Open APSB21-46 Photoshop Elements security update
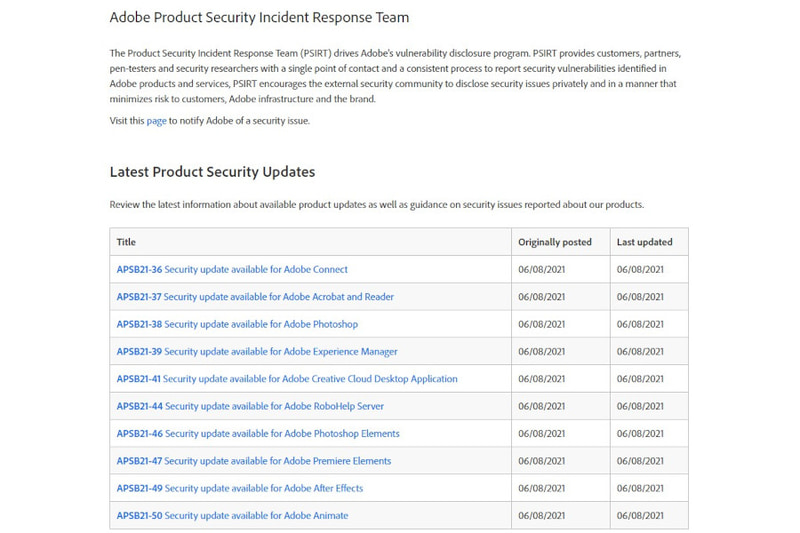The width and height of the screenshot is (800, 533). pos(258,434)
